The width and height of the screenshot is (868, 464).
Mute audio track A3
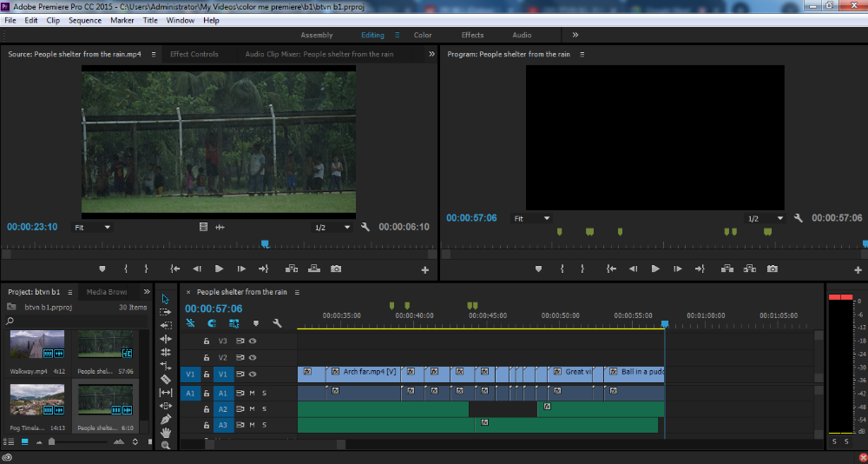pyautogui.click(x=252, y=425)
